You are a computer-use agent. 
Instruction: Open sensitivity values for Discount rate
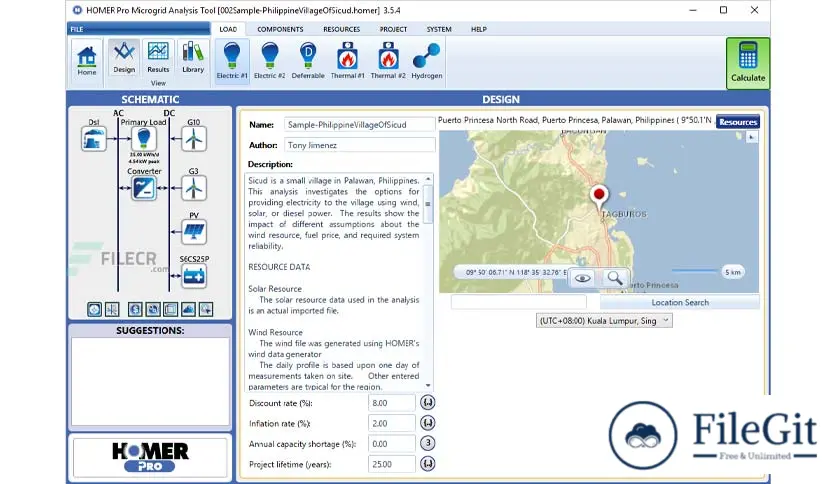point(428,402)
